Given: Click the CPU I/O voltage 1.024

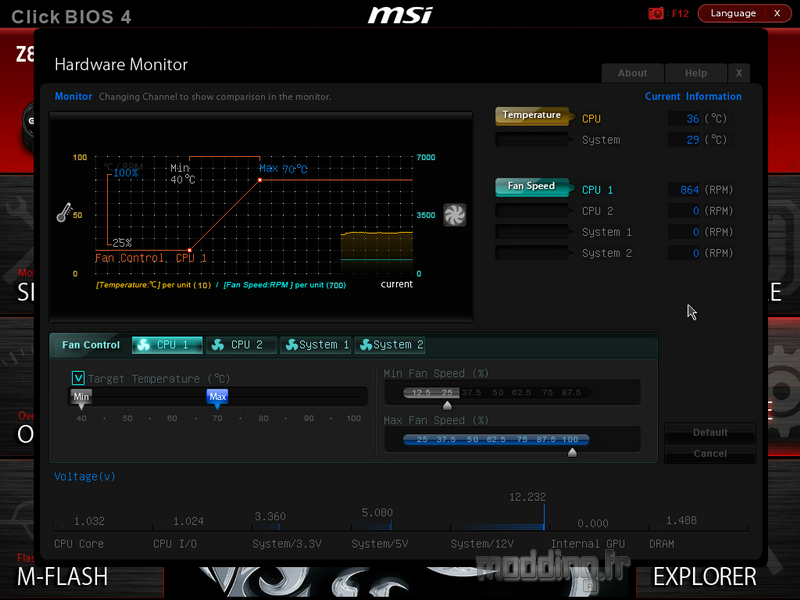Looking at the screenshot, I should [x=188, y=521].
